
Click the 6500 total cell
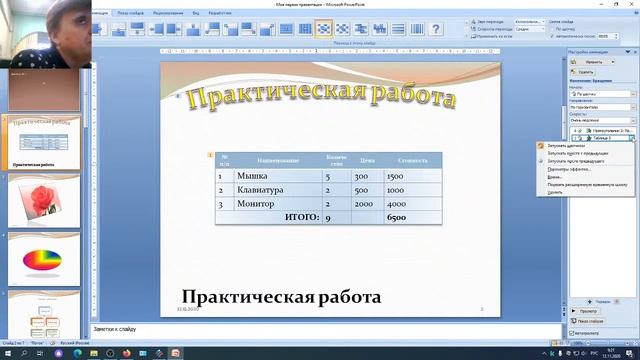pos(413,218)
